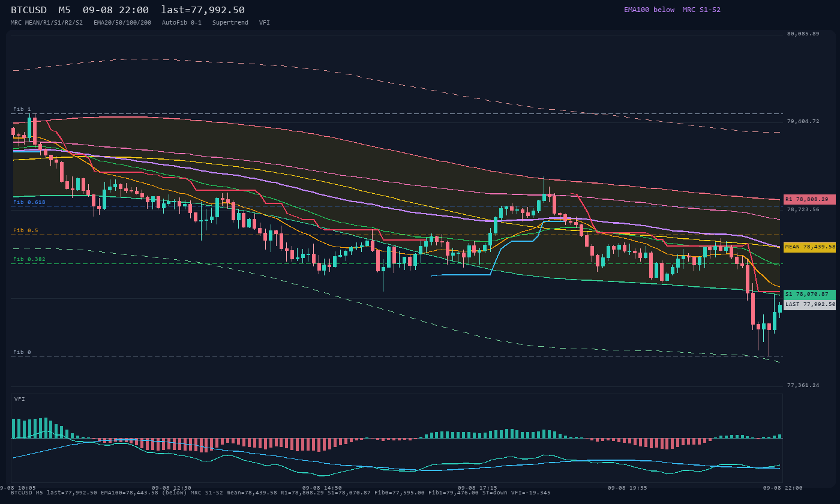This screenshot has height=504, width=840.
Task: Select the AutoFib 0-1 indicator label
Action: [182, 22]
